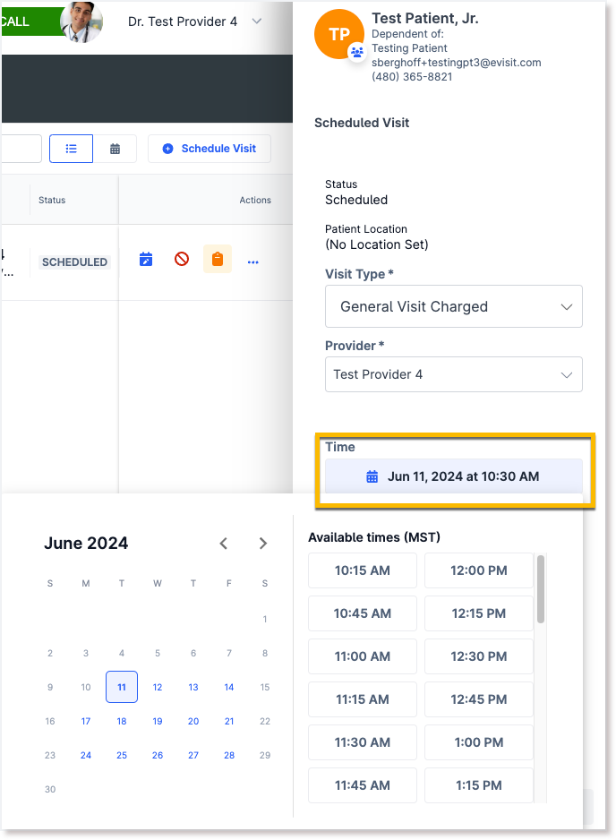The image size is (616, 840).
Task: Switch to list view icon
Action: (71, 148)
